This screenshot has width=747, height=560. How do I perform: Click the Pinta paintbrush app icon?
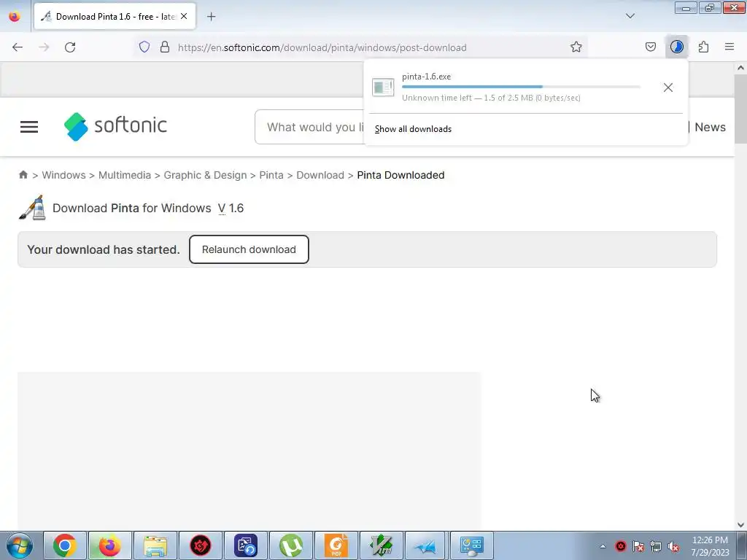32,208
